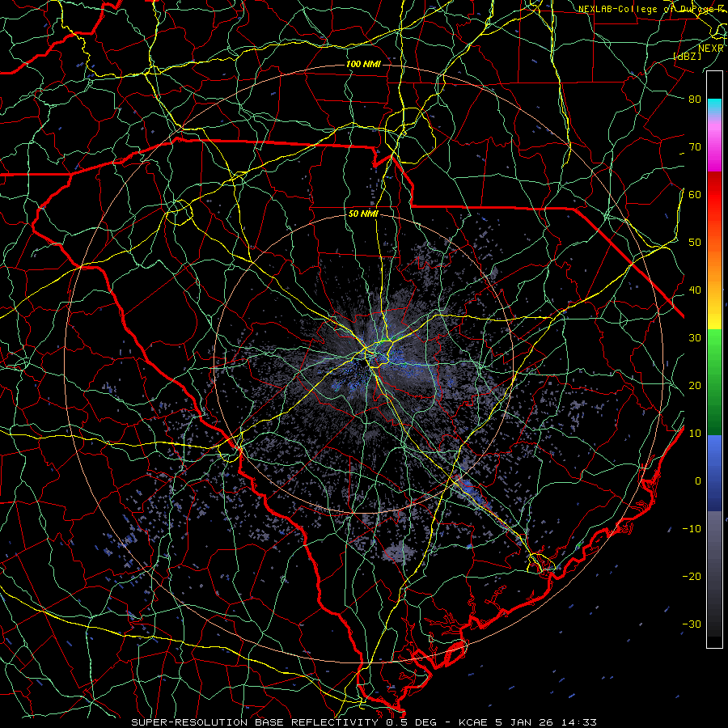
Task: Click the '5 JAN 26 14:33' timestamp
Action: [547, 722]
